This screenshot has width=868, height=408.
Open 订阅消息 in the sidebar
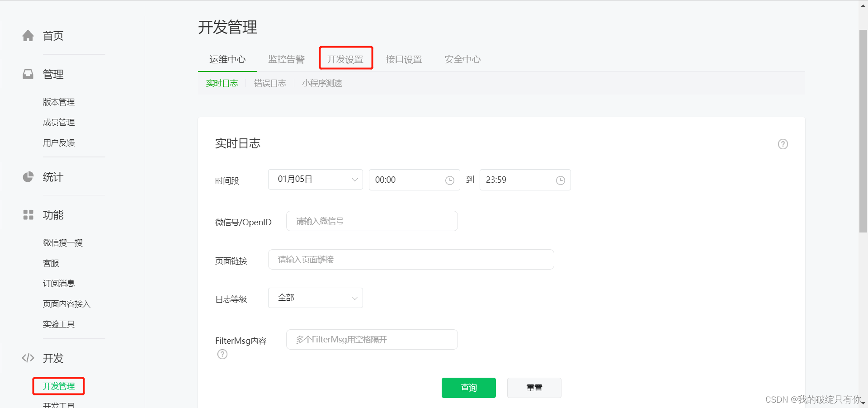coord(59,284)
